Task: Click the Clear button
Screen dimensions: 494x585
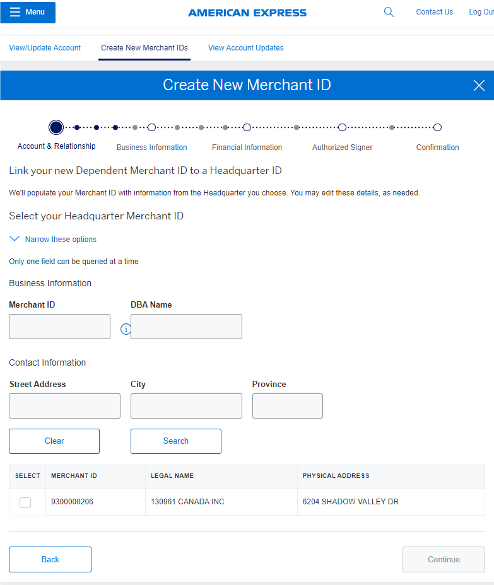Action: [54, 441]
